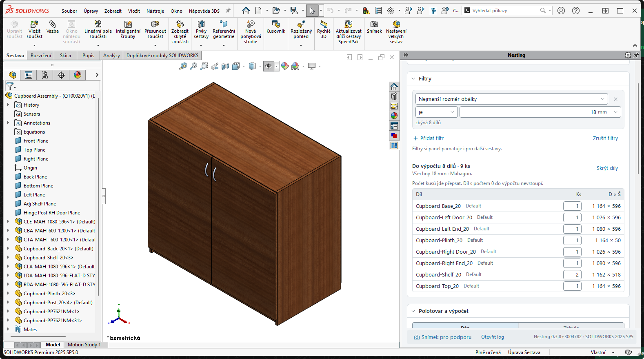Pin the Nesting panel with pushpin
Screen dimensions: 644x359
(x=636, y=55)
